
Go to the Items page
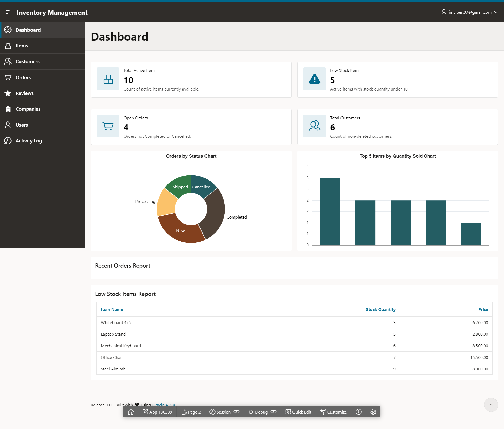pyautogui.click(x=43, y=46)
